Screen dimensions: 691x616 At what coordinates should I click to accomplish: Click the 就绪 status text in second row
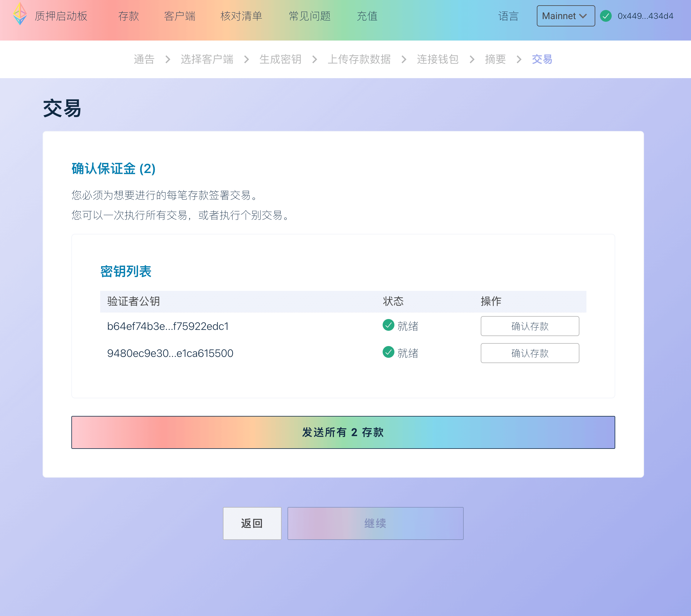[x=408, y=353]
